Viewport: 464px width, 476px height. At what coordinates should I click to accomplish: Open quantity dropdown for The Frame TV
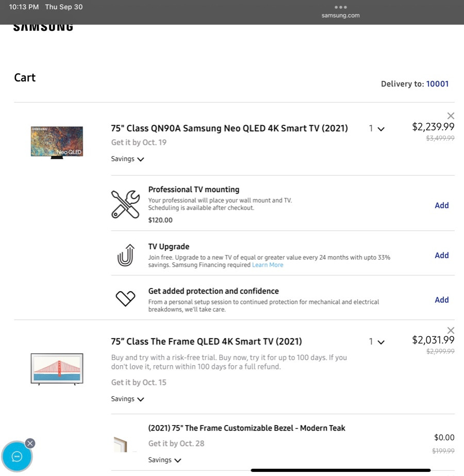tap(376, 342)
